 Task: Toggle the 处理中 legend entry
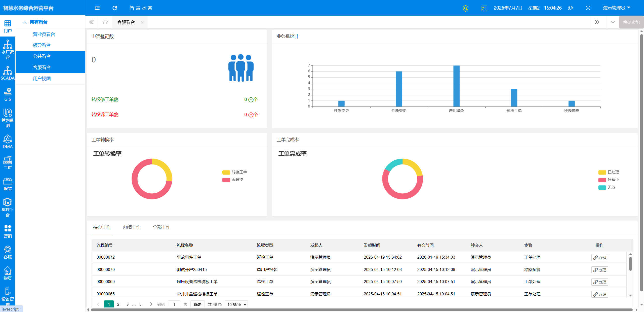(609, 180)
